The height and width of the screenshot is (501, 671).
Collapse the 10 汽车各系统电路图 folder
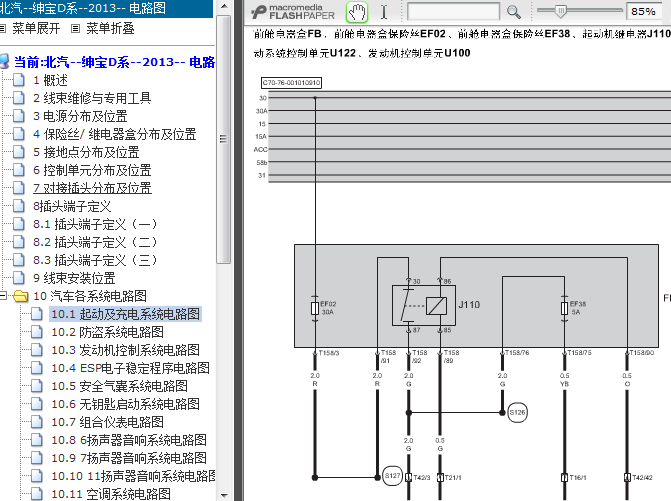(x=3, y=296)
